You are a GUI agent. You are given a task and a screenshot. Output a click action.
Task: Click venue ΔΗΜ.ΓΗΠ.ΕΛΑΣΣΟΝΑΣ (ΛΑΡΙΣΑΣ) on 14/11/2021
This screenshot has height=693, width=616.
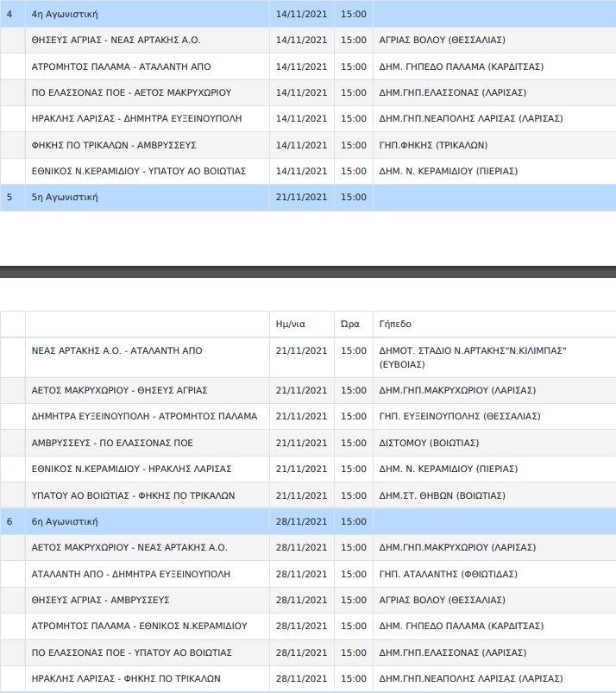(x=452, y=93)
